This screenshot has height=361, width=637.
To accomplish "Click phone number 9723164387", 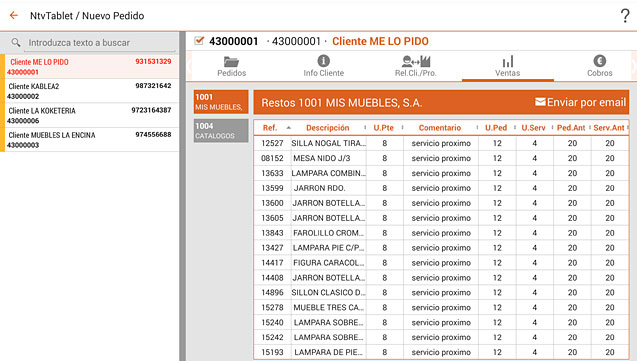I will [x=151, y=110].
